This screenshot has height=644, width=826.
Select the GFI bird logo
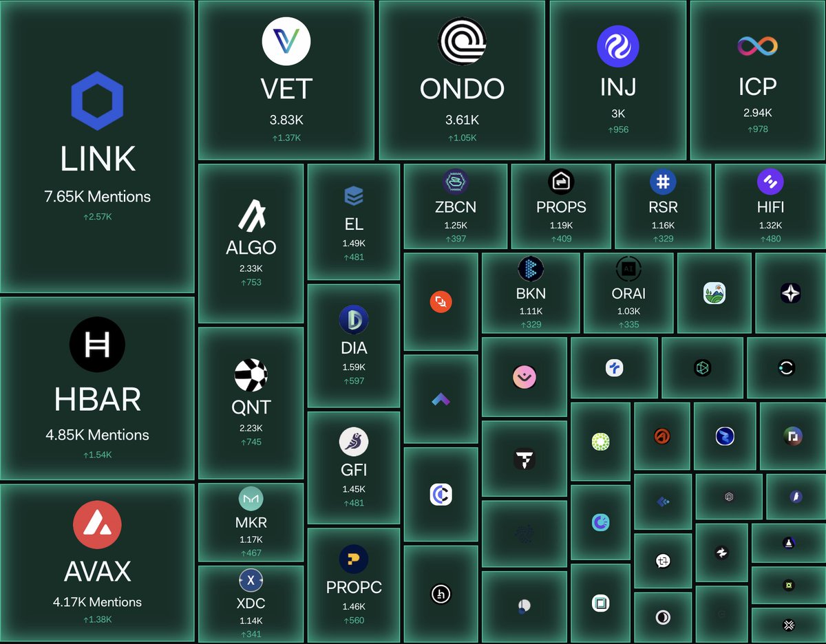point(354,442)
